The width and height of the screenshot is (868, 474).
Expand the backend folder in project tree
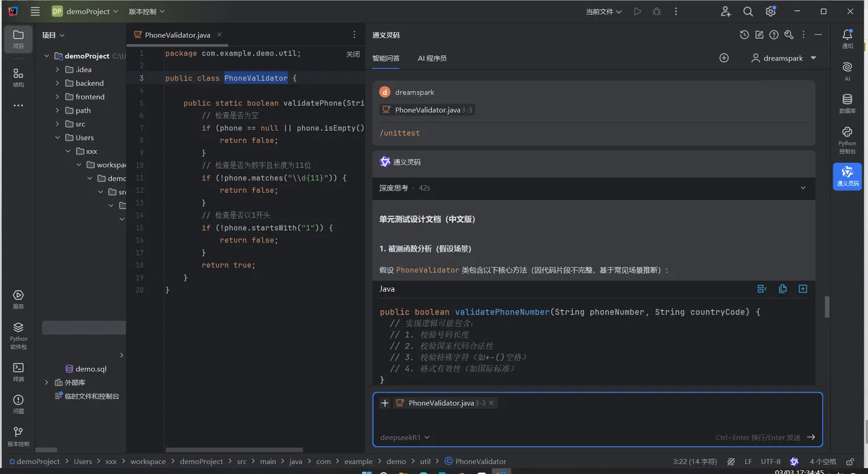tap(58, 83)
